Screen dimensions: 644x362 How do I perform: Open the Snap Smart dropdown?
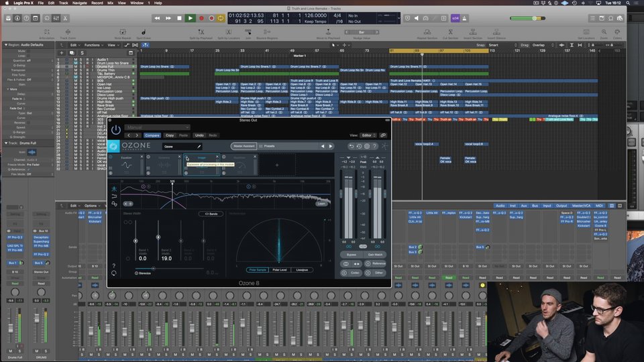pyautogui.click(x=502, y=45)
